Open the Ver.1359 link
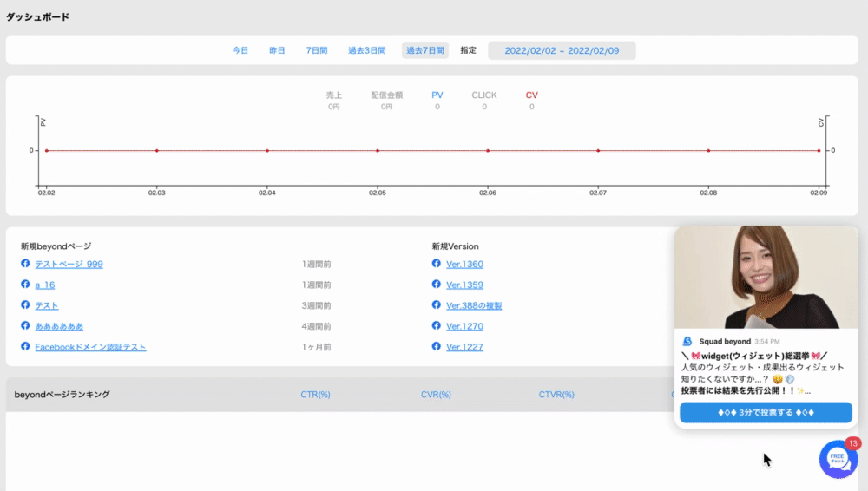Screen dimensions: 868x491 pyautogui.click(x=465, y=285)
